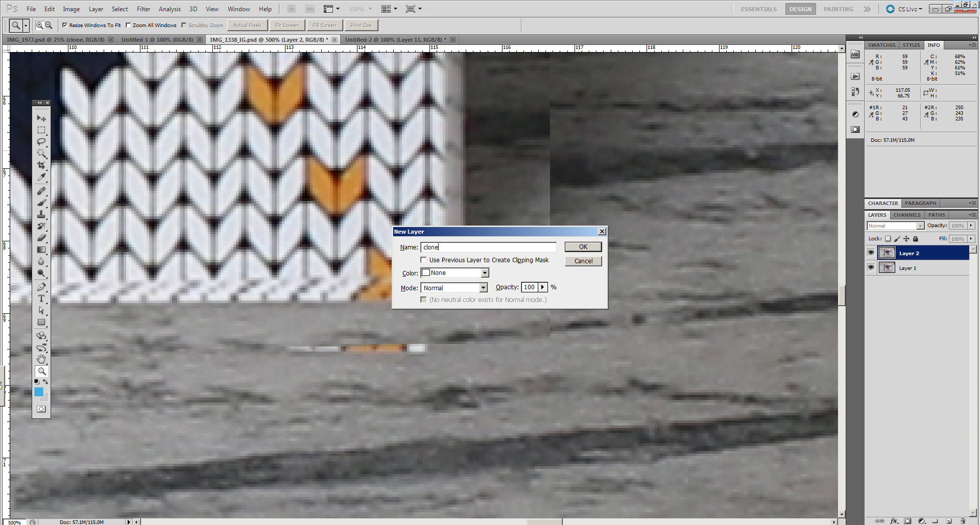Open the Opacity slider arrow in dialog
This screenshot has width=980, height=525.
(543, 287)
